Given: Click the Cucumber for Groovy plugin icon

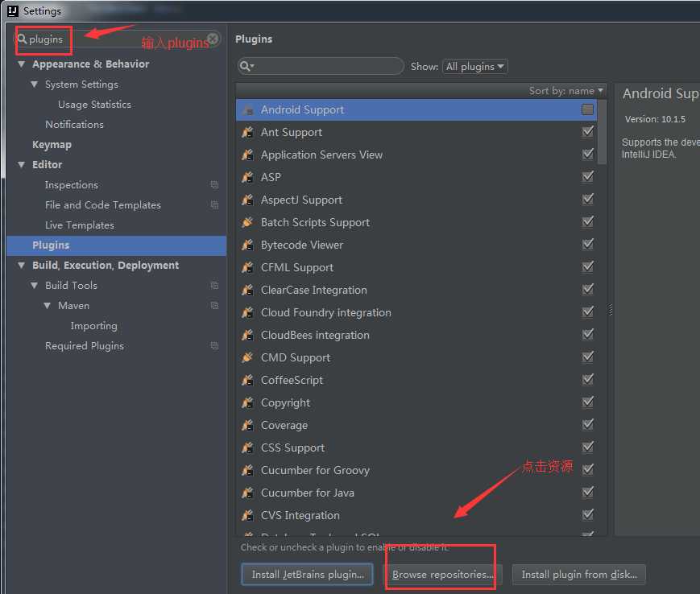Looking at the screenshot, I should 247,470.
